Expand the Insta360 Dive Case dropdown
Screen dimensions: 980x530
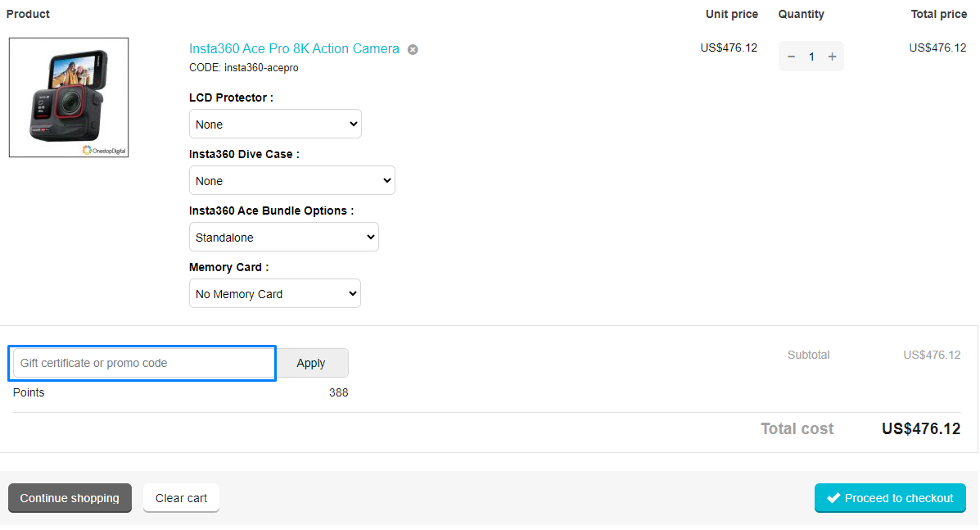pos(291,181)
